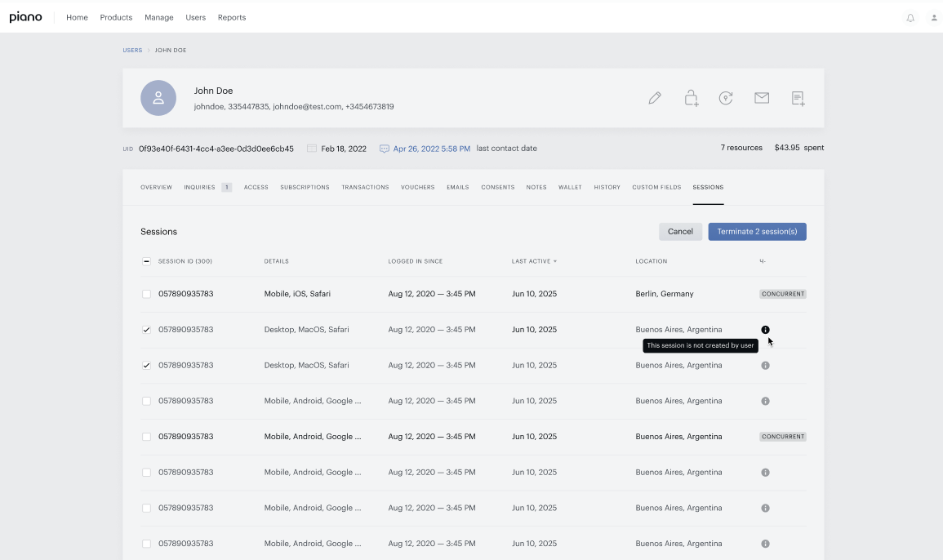Click the John Doe avatar thumbnail
This screenshot has height=560, width=943.
[158, 98]
